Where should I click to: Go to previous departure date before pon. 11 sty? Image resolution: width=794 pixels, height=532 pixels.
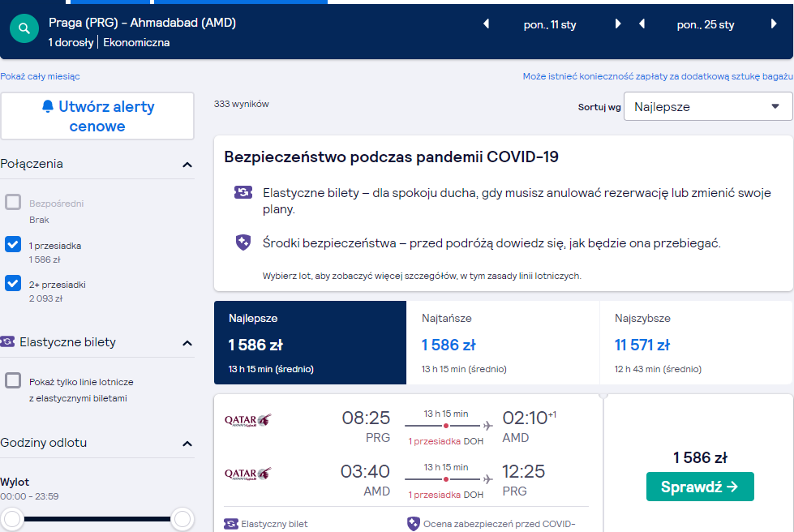[x=486, y=24]
